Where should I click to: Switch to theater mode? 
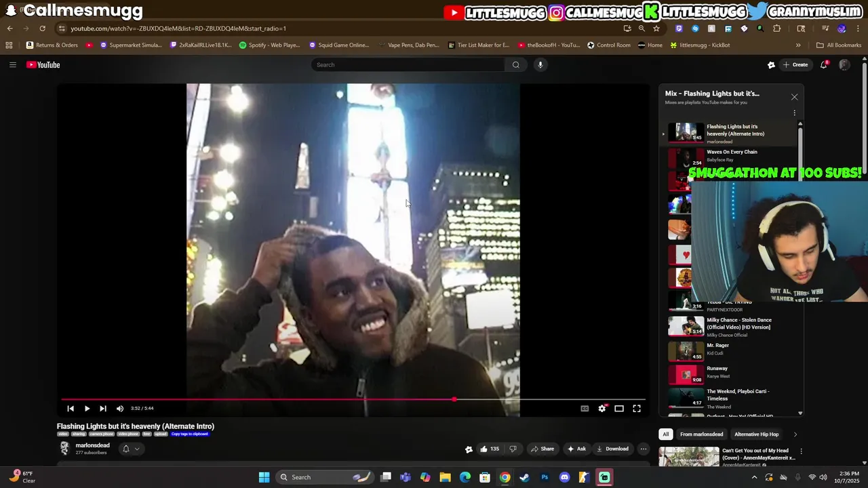[619, 409]
